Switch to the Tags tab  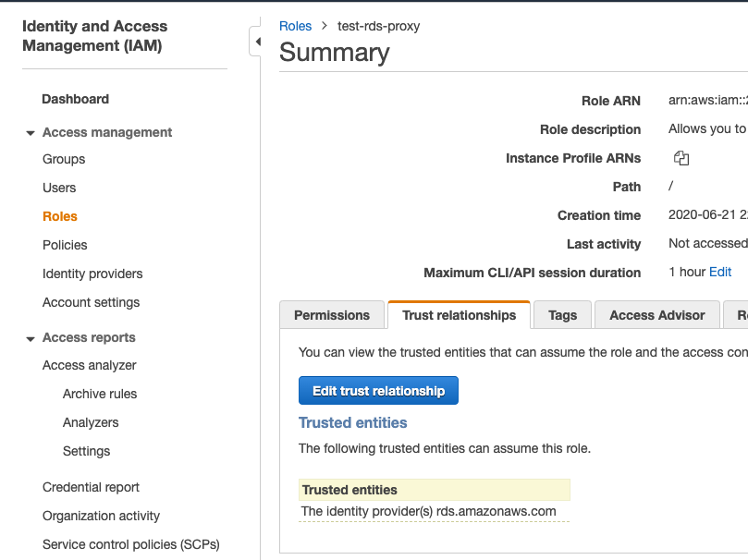coord(562,315)
